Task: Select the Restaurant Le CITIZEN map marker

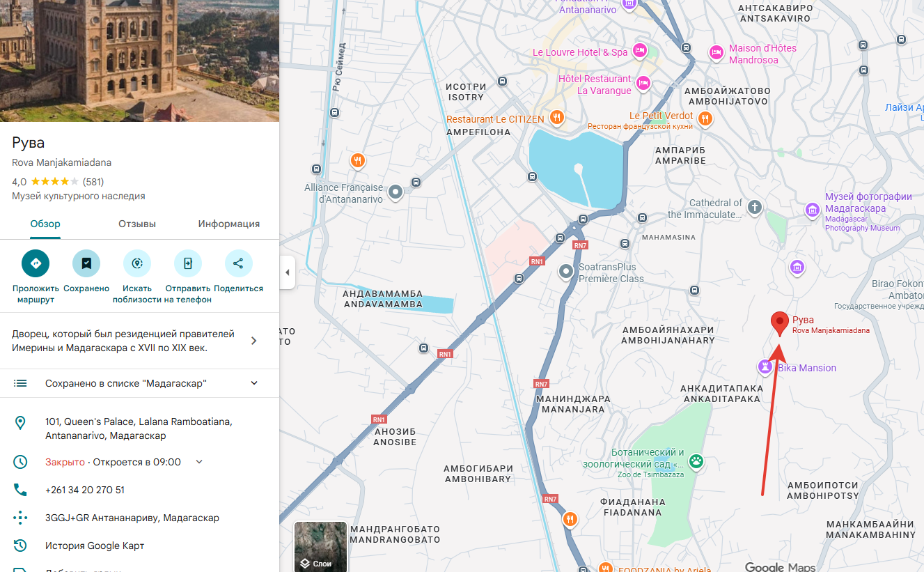Action: [x=556, y=118]
